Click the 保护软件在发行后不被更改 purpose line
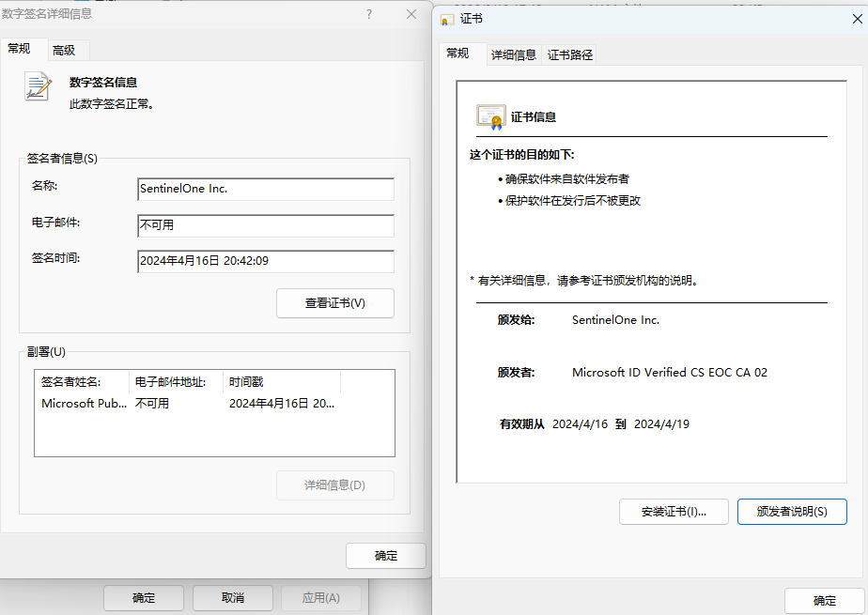 pyautogui.click(x=572, y=201)
